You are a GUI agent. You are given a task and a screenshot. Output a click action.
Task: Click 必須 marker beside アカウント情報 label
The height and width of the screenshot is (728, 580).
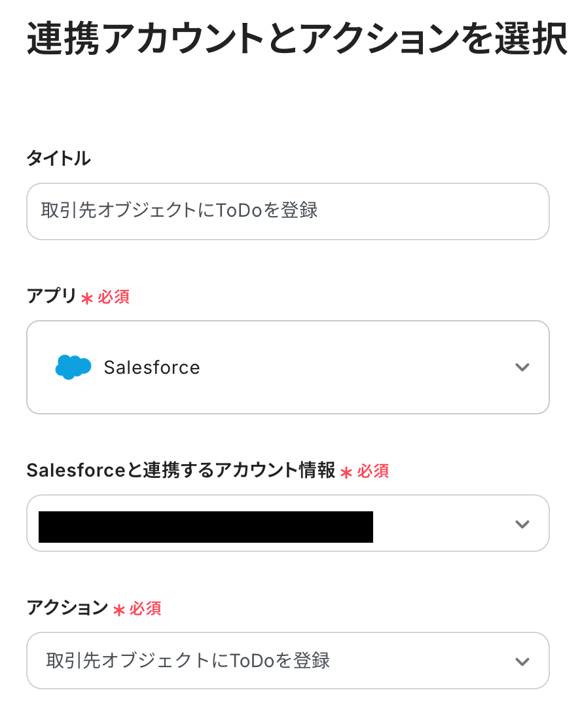click(373, 471)
